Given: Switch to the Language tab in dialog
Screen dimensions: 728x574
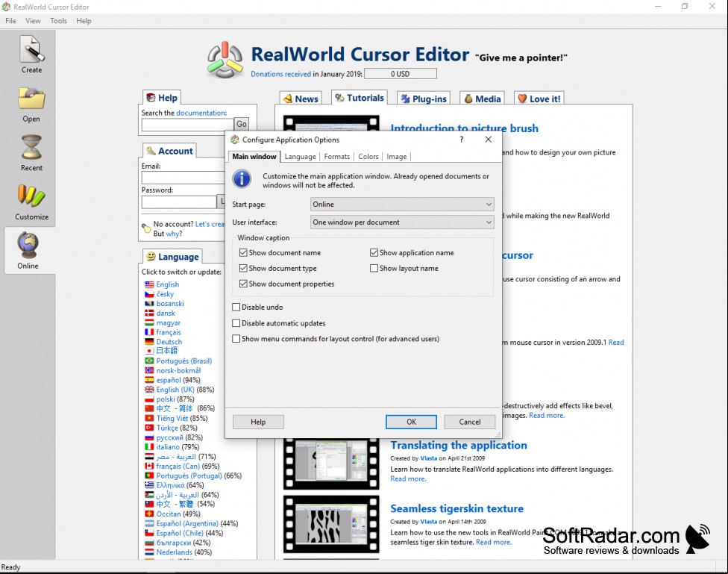Looking at the screenshot, I should [x=300, y=157].
